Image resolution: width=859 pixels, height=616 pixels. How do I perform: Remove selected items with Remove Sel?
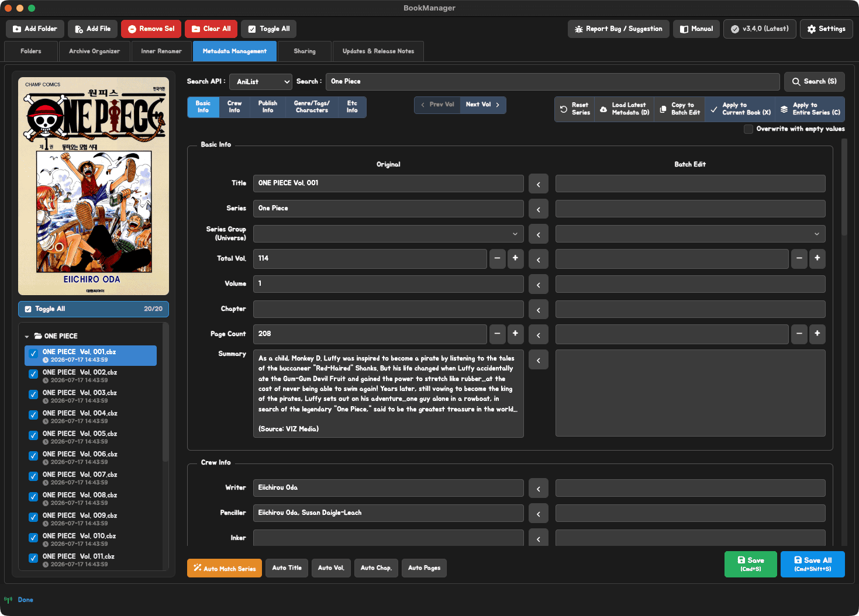151,29
